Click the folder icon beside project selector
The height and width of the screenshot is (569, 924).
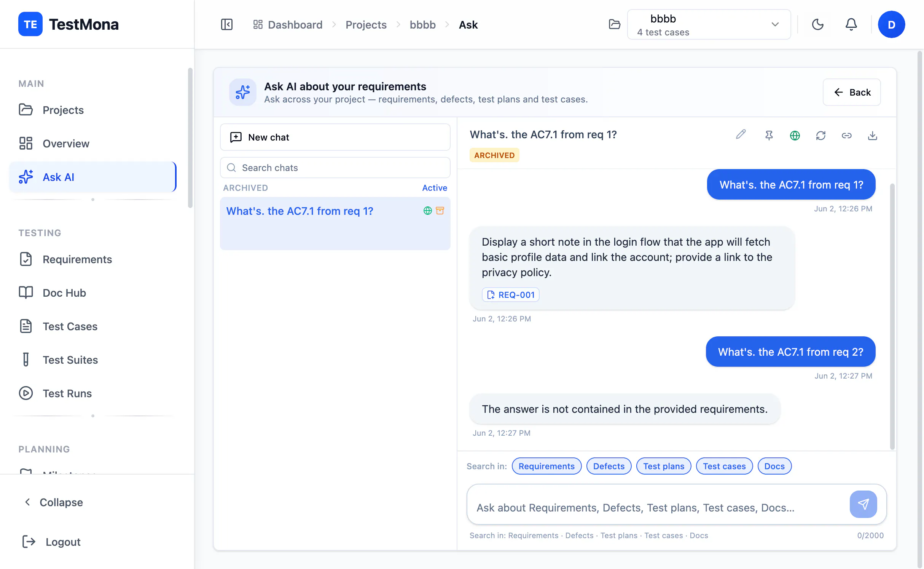pos(614,25)
